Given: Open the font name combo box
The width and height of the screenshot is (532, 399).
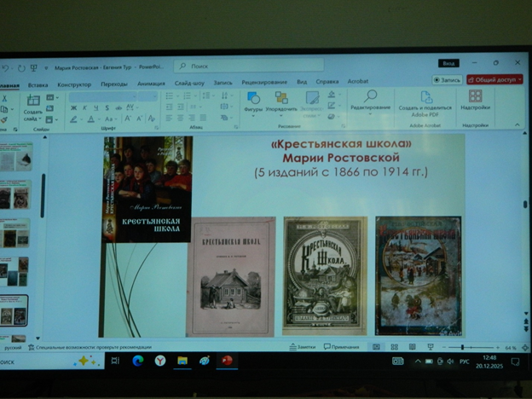Looking at the screenshot, I should click(x=102, y=97).
